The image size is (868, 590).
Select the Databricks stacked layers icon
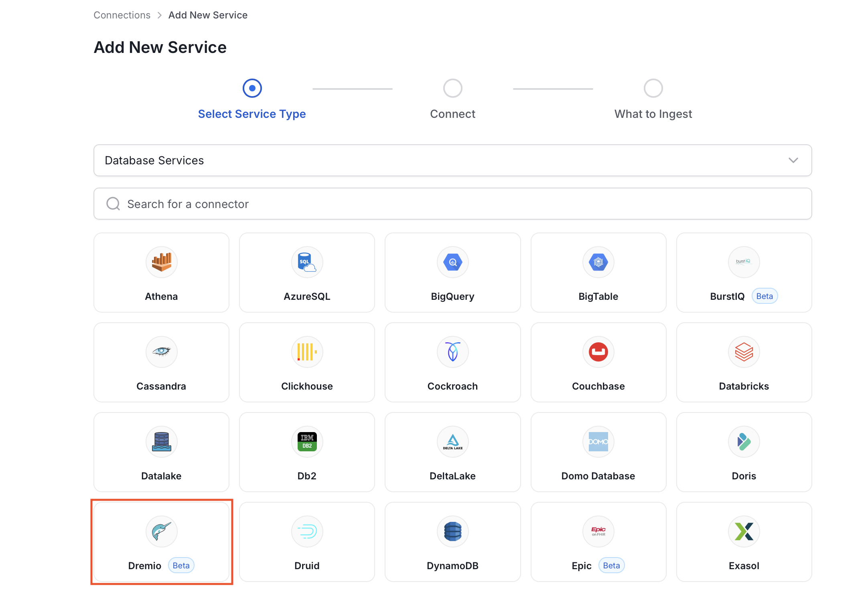point(744,352)
